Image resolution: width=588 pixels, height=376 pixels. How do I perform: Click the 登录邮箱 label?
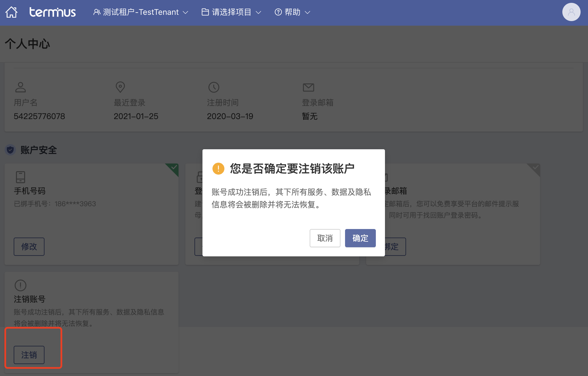318,103
